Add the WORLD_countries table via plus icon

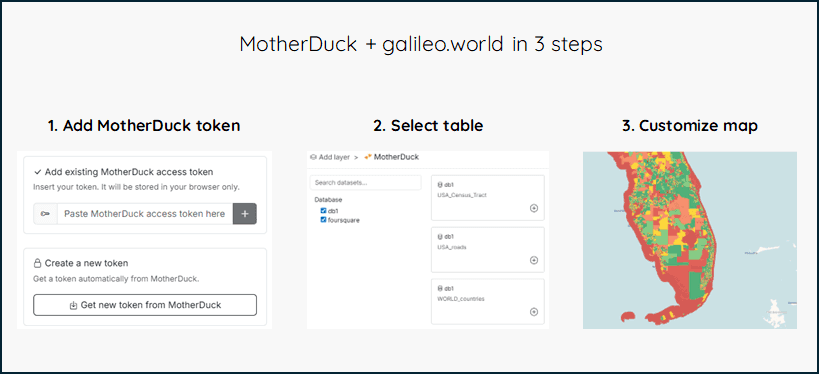tap(534, 312)
